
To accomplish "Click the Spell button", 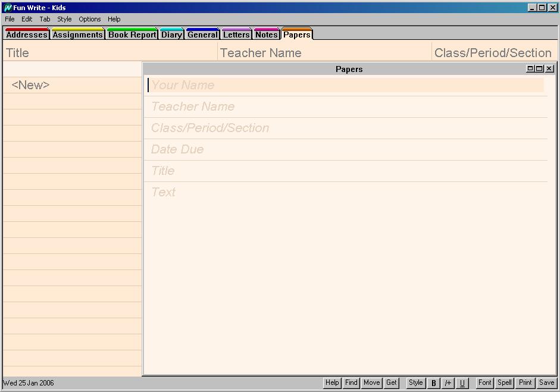I will (x=505, y=382).
